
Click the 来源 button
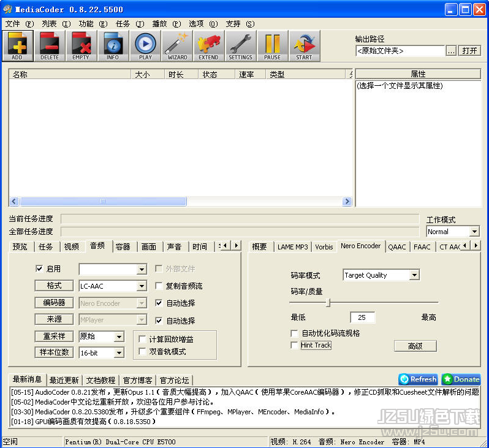[54, 319]
